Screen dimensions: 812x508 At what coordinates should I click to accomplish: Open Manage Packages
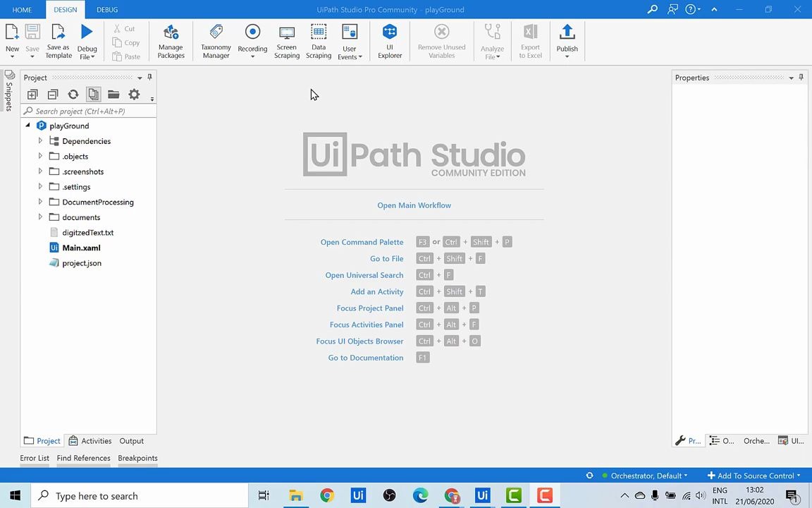(171, 40)
